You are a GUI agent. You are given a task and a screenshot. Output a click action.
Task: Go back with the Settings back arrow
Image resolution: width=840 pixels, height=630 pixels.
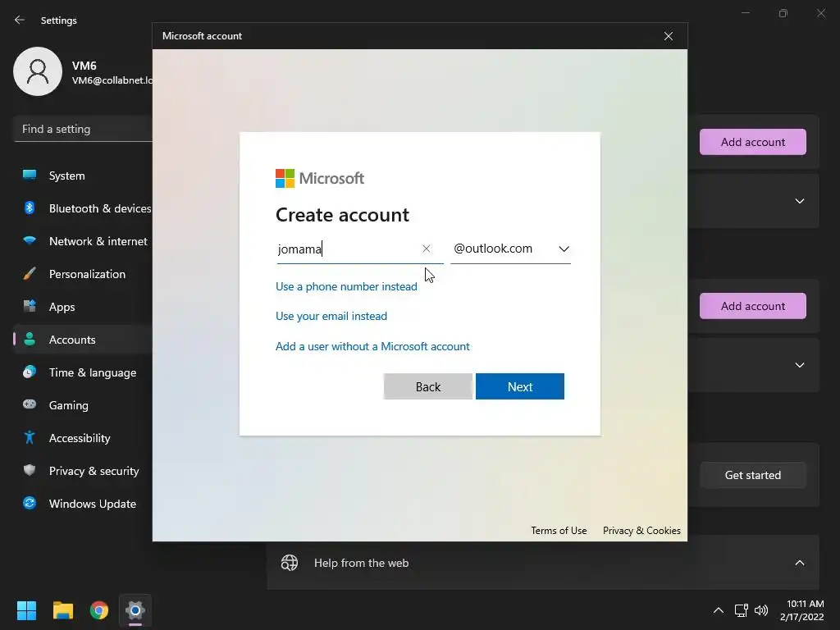pos(20,20)
